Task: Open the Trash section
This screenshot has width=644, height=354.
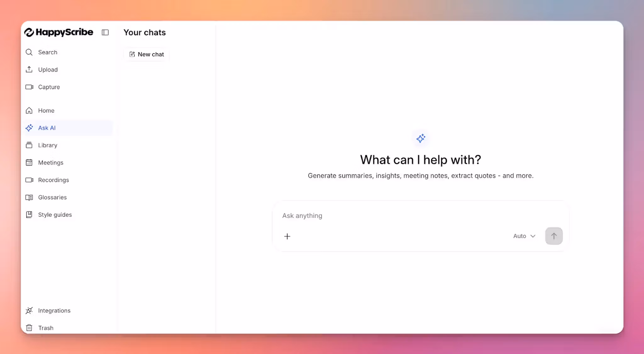Action: 46,328
